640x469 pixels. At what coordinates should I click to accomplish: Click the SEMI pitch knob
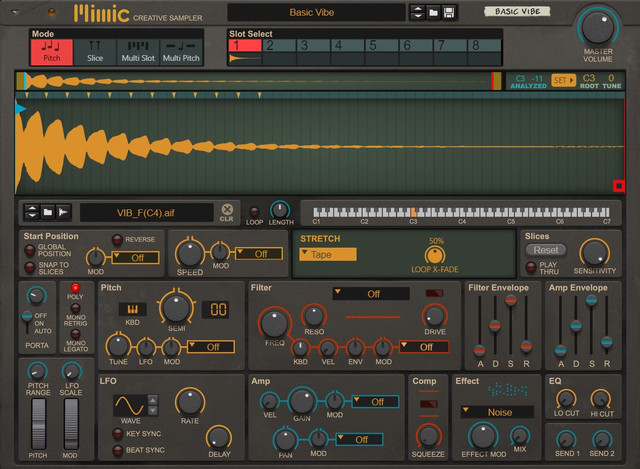(x=176, y=308)
